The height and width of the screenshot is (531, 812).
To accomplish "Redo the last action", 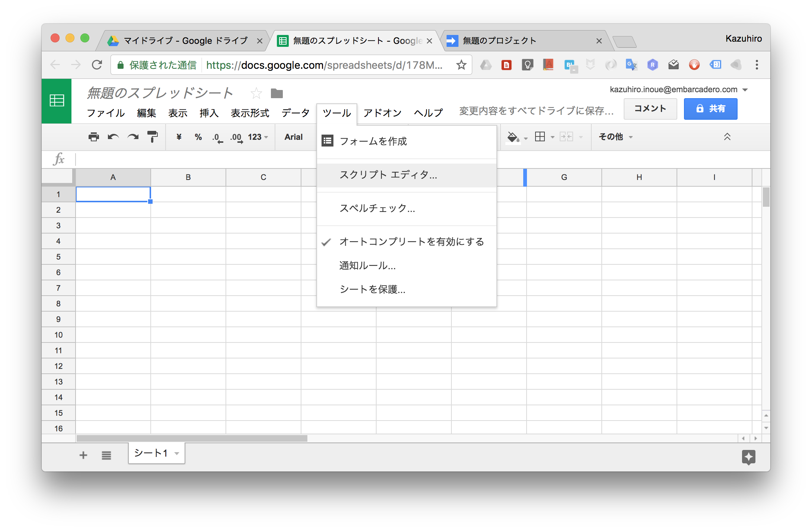I will pyautogui.click(x=133, y=137).
